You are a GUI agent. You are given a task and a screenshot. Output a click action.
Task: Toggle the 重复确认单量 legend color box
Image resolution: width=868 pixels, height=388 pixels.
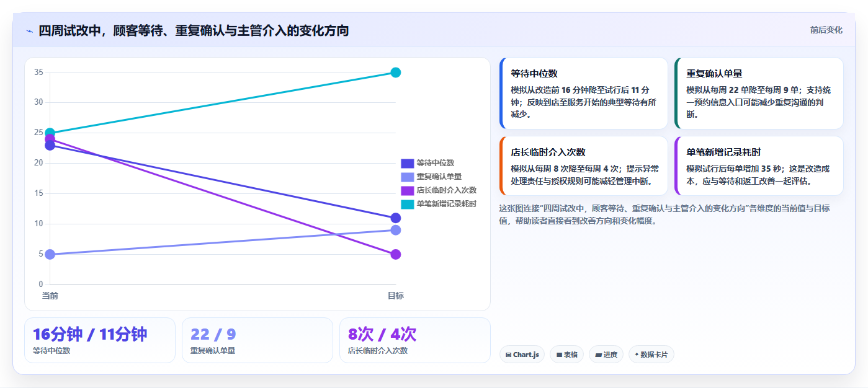coord(407,177)
